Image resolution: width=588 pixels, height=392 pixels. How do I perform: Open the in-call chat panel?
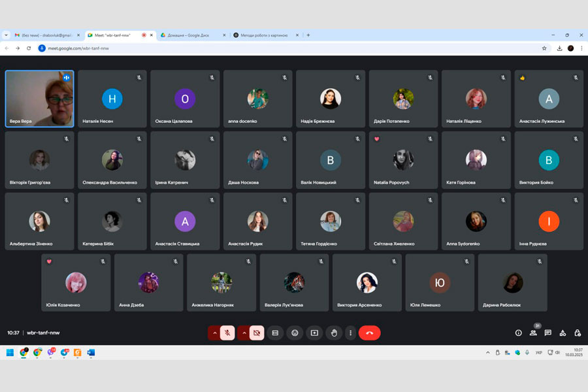(x=548, y=333)
